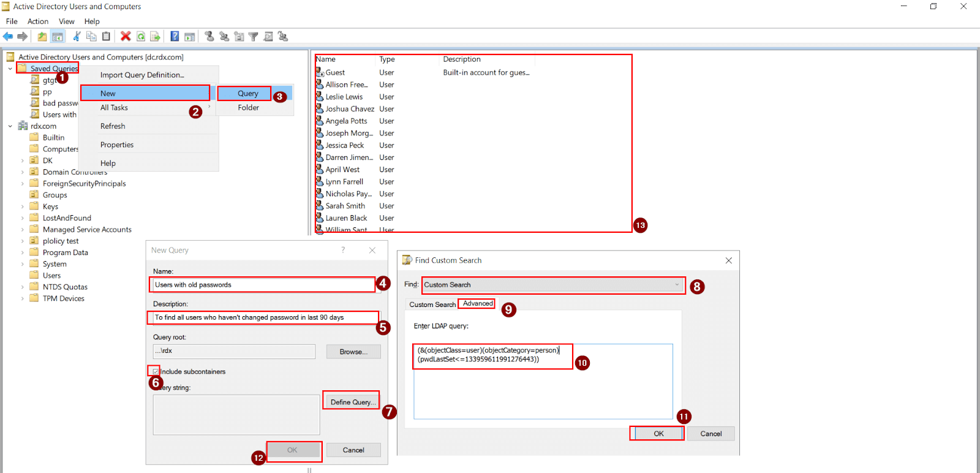This screenshot has height=473, width=980.
Task: Click OK in Find Custom Search
Action: 658,434
